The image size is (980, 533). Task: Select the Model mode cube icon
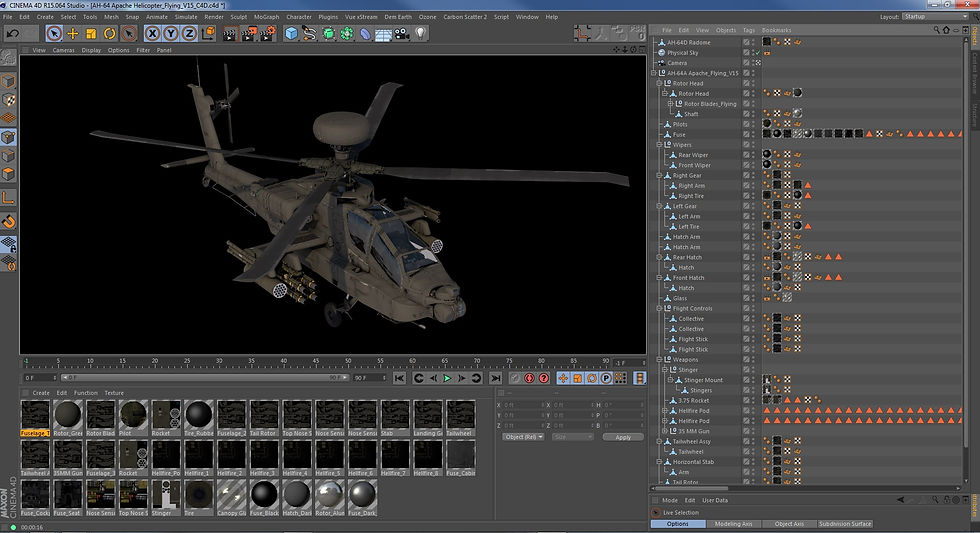point(8,81)
